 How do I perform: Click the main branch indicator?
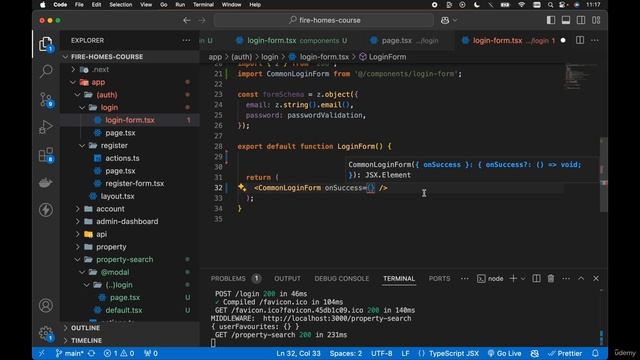tap(69, 353)
